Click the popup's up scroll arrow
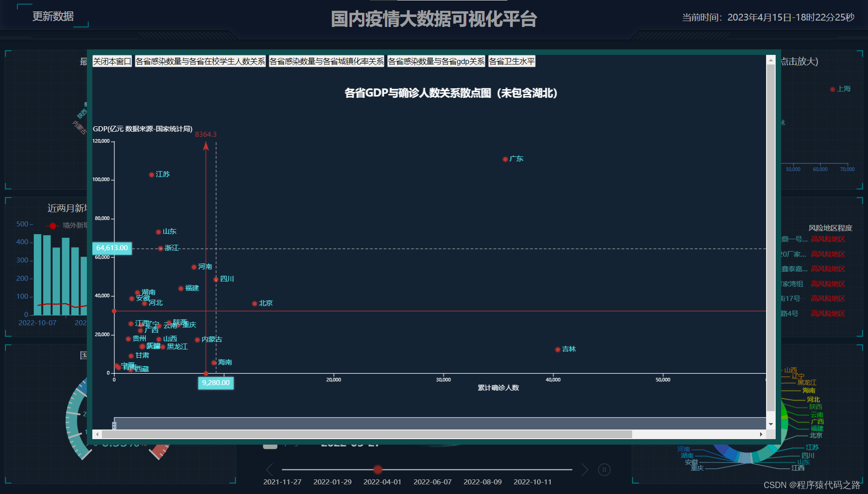 [x=771, y=60]
